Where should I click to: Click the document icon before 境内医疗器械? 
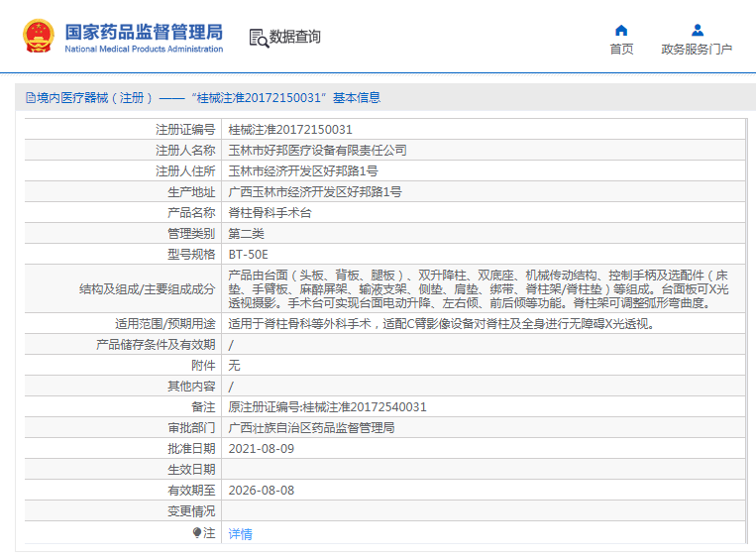click(31, 98)
